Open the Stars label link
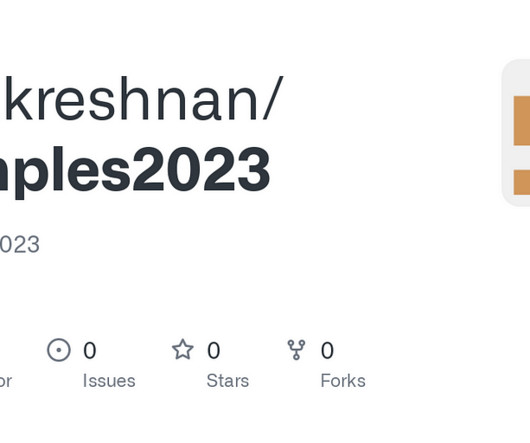Image resolution: width=530 pixels, height=443 pixels. coord(227,381)
